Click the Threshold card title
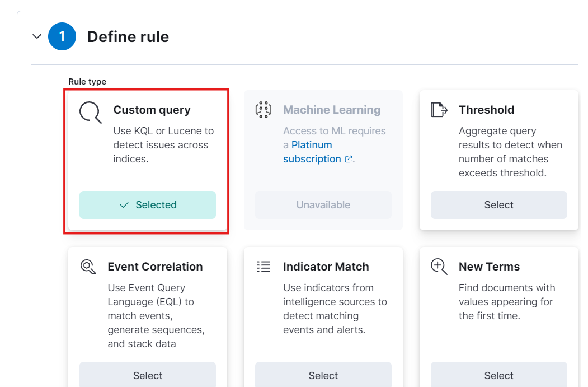The height and width of the screenshot is (387, 588). pyautogui.click(x=486, y=110)
